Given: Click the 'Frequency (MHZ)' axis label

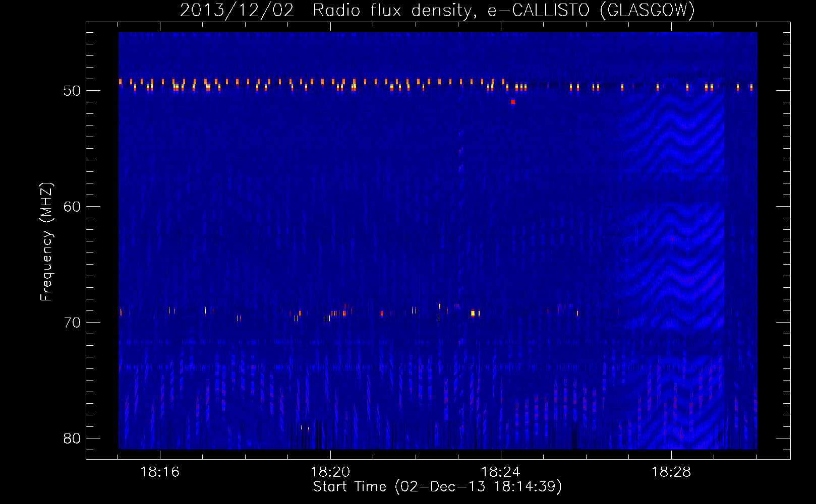Looking at the screenshot, I should point(46,242).
